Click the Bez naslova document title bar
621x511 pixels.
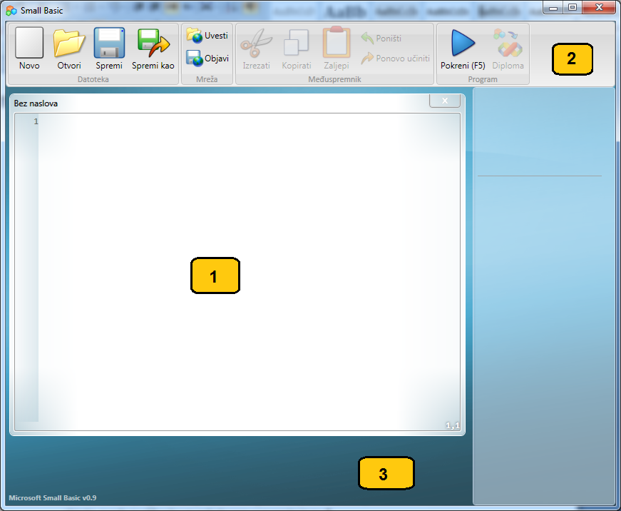click(200, 102)
